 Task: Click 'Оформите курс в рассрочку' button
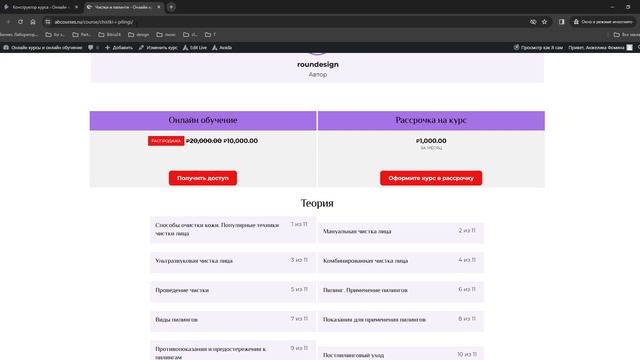pyautogui.click(x=431, y=178)
